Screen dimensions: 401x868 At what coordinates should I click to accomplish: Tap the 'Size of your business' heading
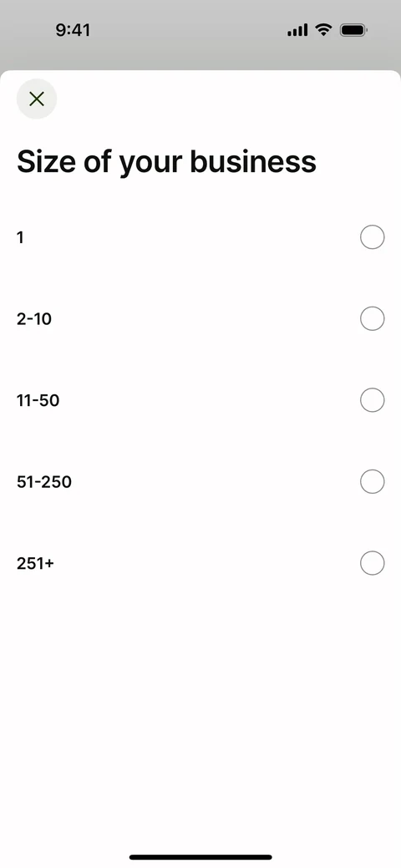pyautogui.click(x=167, y=162)
